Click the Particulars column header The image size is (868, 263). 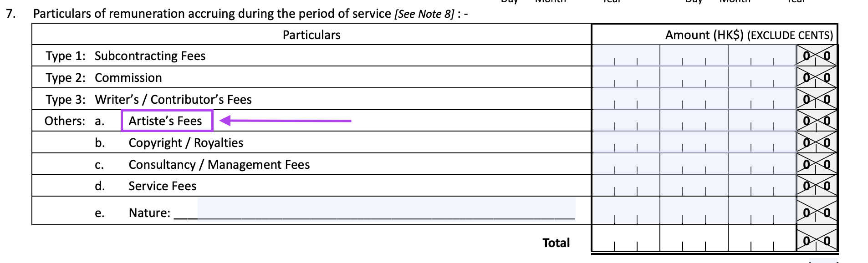coord(311,35)
